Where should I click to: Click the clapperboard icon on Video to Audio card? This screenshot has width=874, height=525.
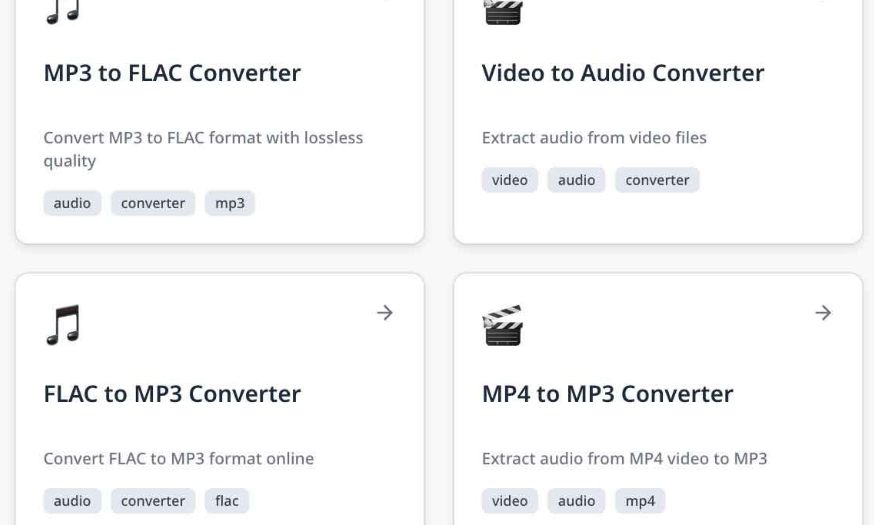pyautogui.click(x=503, y=12)
